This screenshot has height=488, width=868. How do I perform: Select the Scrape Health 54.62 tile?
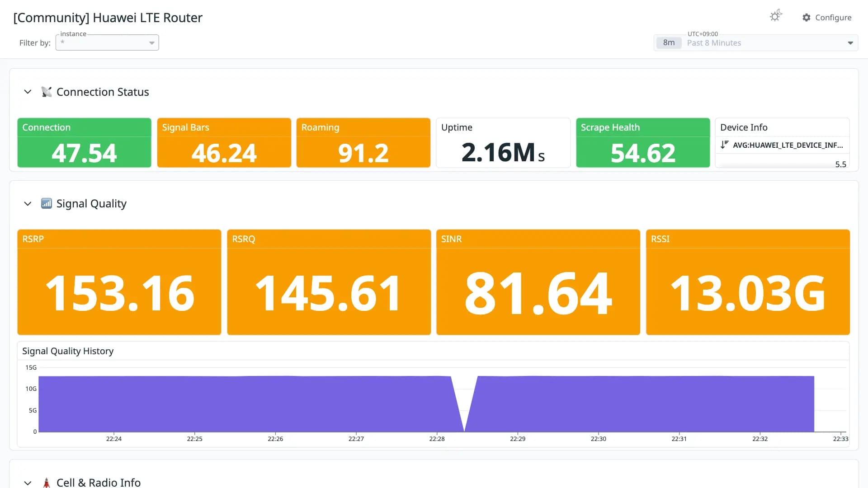(x=643, y=143)
